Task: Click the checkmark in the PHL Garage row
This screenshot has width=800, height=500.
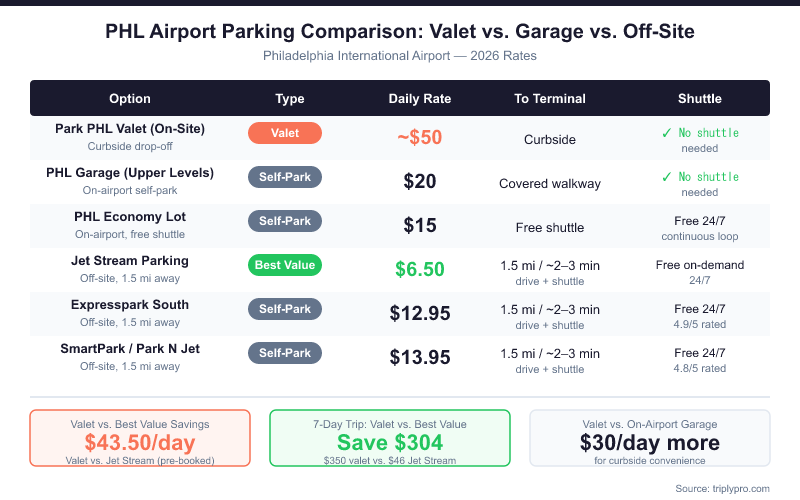Action: (666, 177)
